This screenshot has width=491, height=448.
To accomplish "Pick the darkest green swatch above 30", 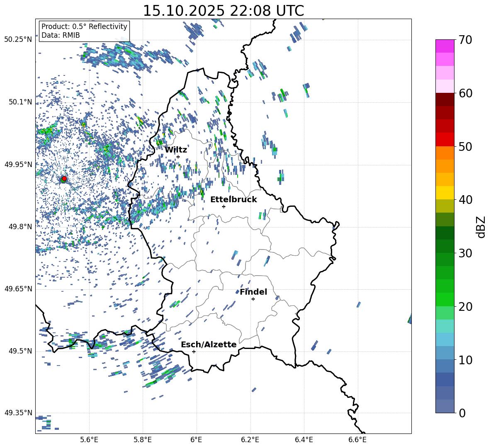I will pos(445,232).
